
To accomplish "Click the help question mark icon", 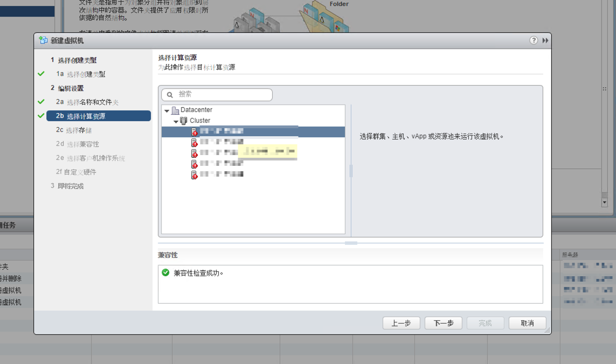I will (534, 40).
